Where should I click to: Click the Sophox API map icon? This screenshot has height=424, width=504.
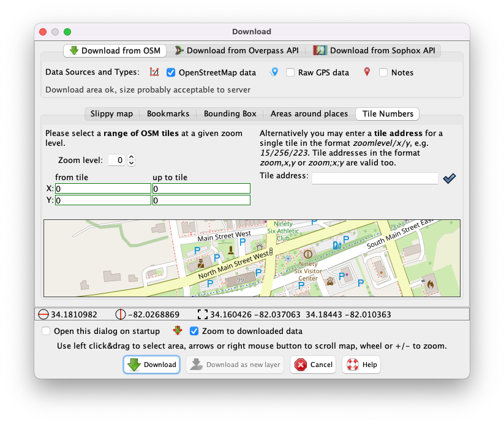coord(320,51)
